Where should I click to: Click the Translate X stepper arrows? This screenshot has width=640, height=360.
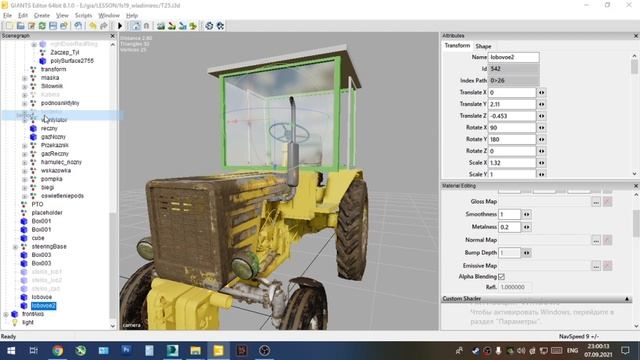click(541, 93)
